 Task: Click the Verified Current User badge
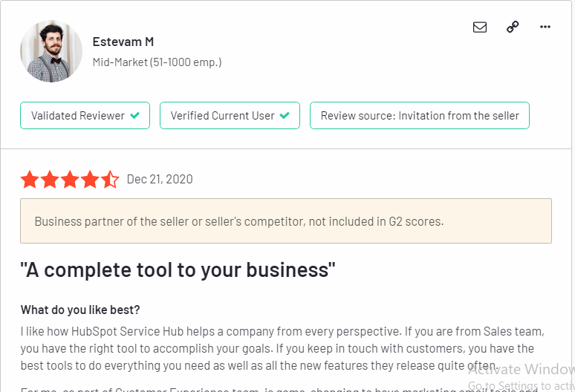230,115
